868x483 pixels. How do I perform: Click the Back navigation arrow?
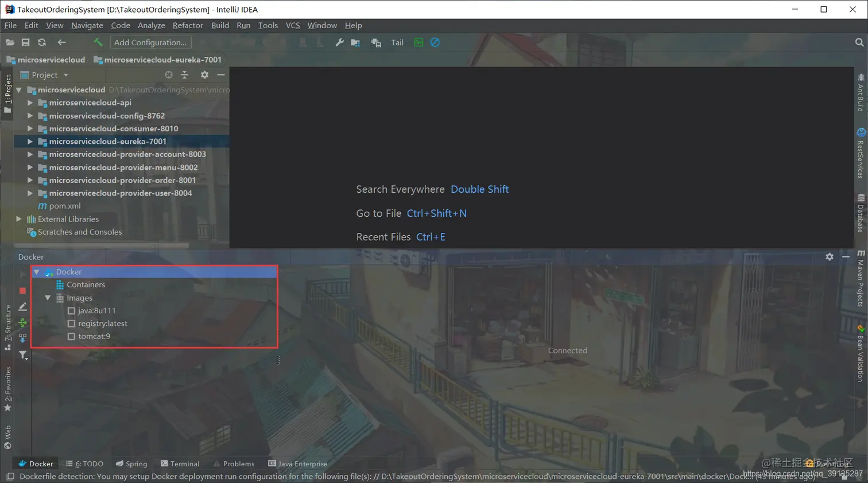(61, 42)
